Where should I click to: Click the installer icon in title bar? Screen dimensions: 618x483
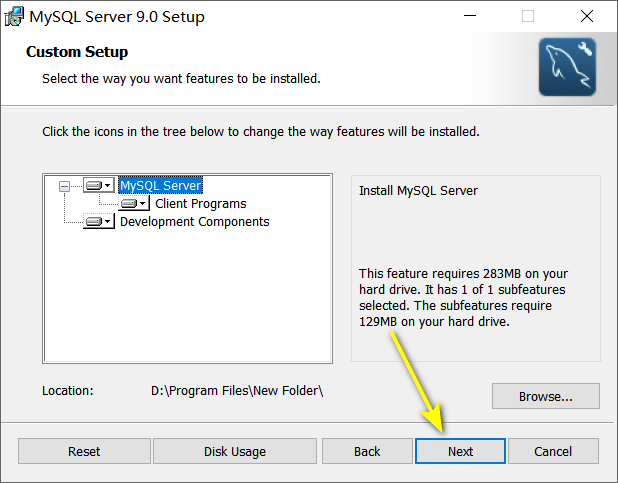point(14,16)
